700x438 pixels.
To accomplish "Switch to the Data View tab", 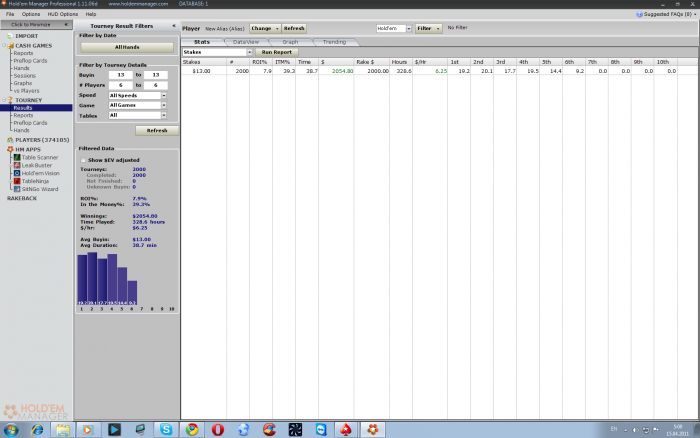I will tap(246, 42).
